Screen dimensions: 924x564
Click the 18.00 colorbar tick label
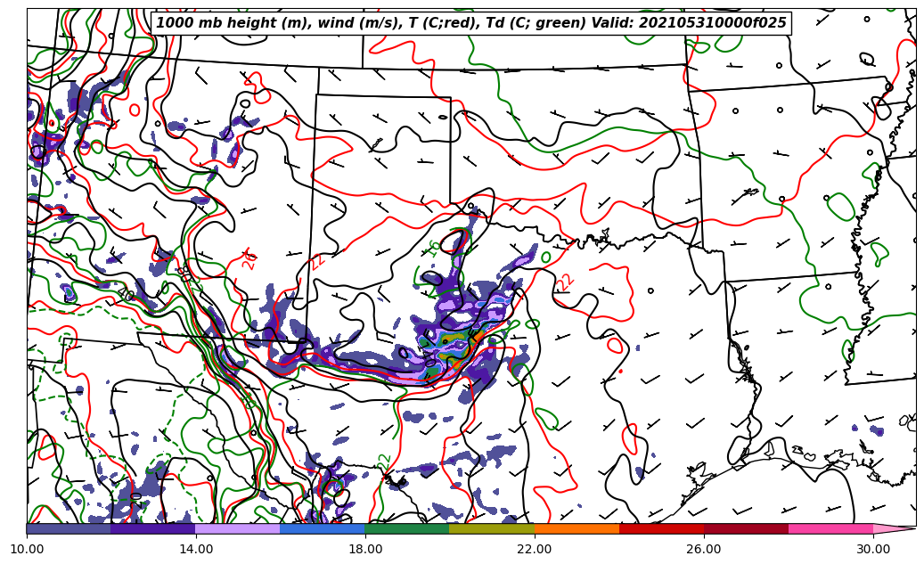(x=365, y=550)
